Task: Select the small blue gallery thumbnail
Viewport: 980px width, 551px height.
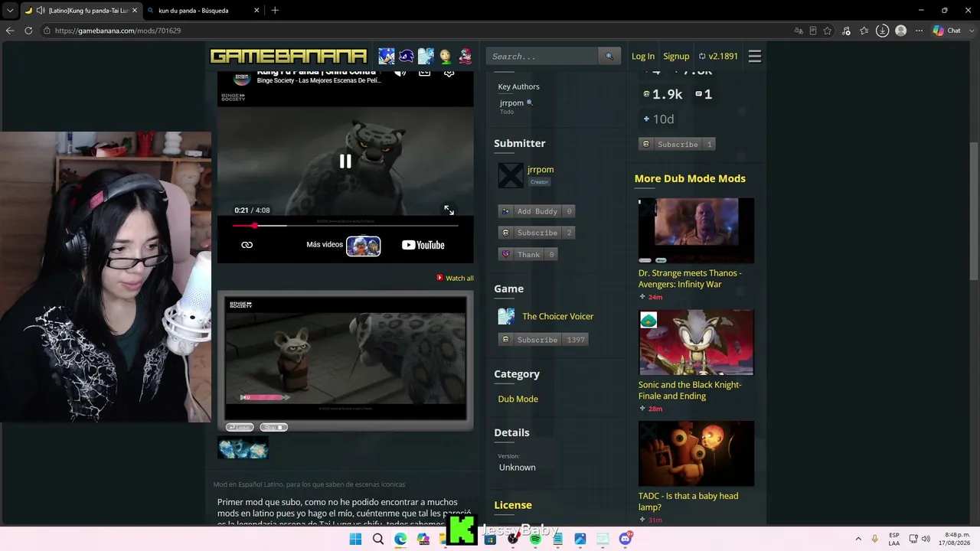Action: (243, 448)
